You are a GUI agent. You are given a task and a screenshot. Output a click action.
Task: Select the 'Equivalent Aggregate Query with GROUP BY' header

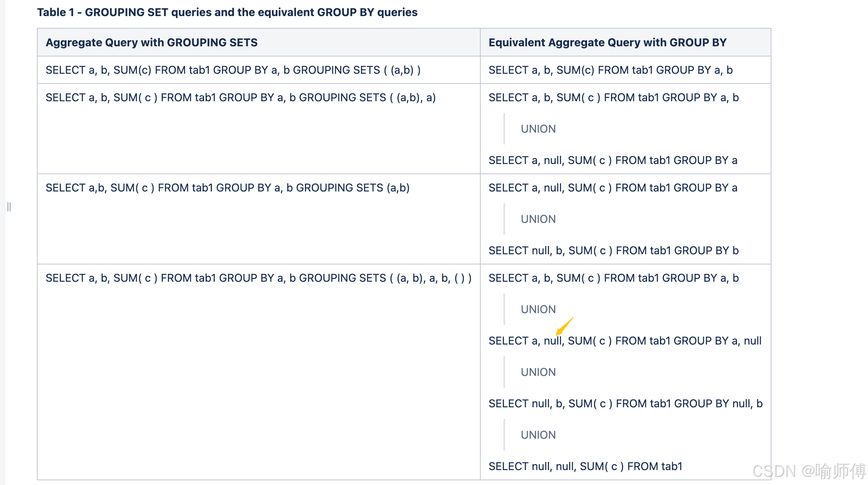tap(607, 42)
